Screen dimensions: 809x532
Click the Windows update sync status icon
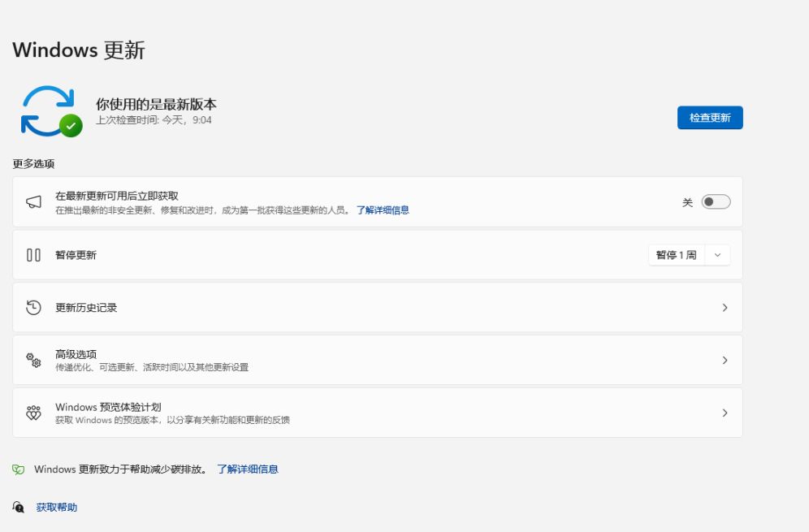[51, 111]
